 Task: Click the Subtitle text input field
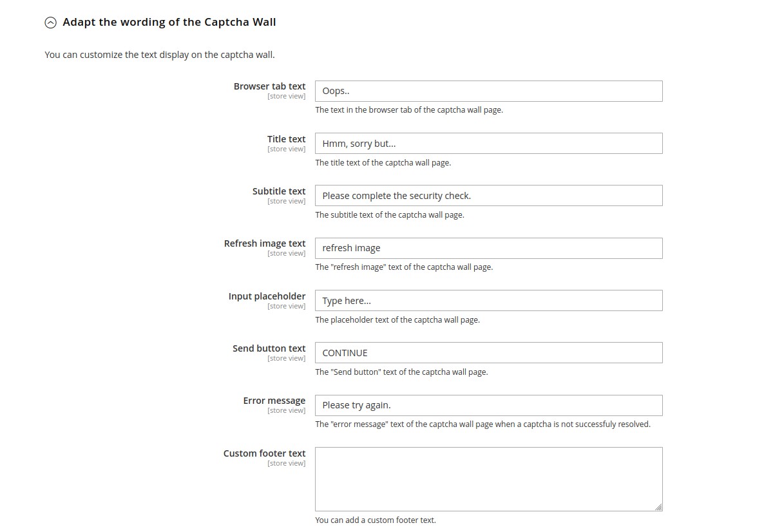488,195
